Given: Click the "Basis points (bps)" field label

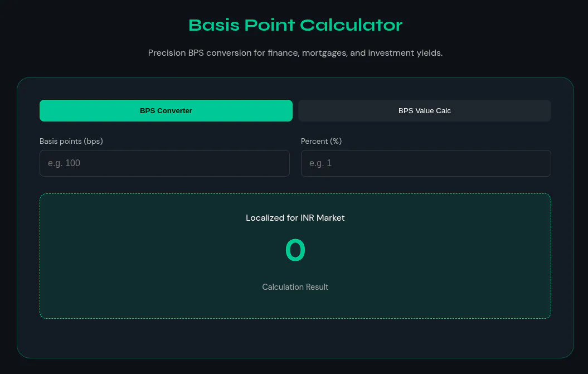Looking at the screenshot, I should (x=71, y=141).
